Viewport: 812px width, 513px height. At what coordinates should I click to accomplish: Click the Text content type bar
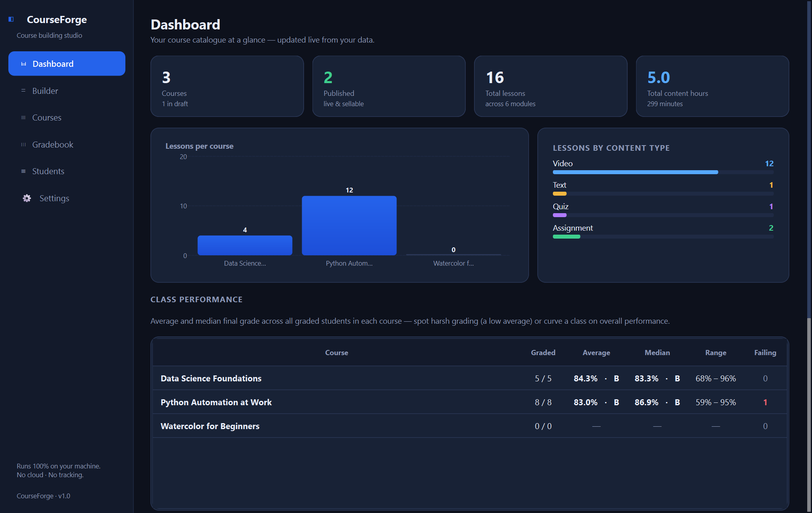point(663,194)
